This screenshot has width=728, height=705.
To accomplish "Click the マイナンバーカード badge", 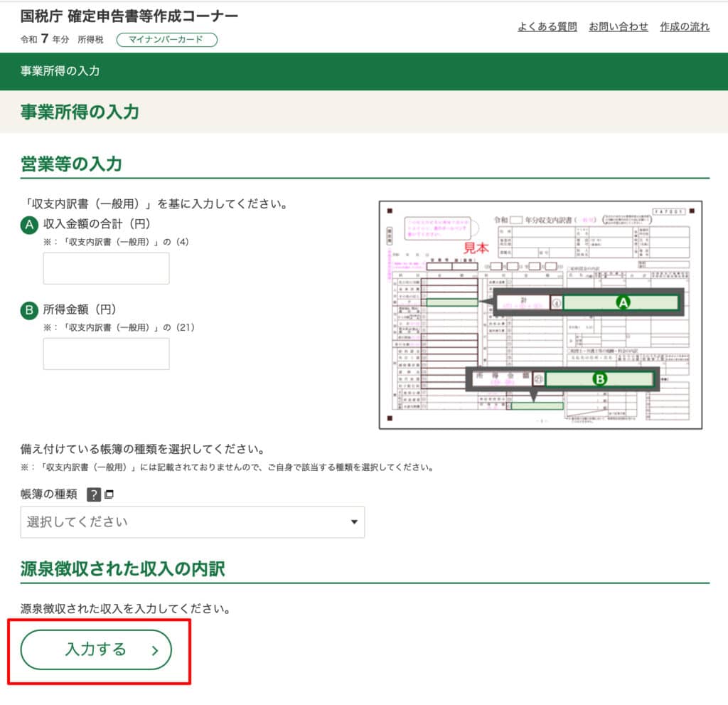I will (x=166, y=40).
